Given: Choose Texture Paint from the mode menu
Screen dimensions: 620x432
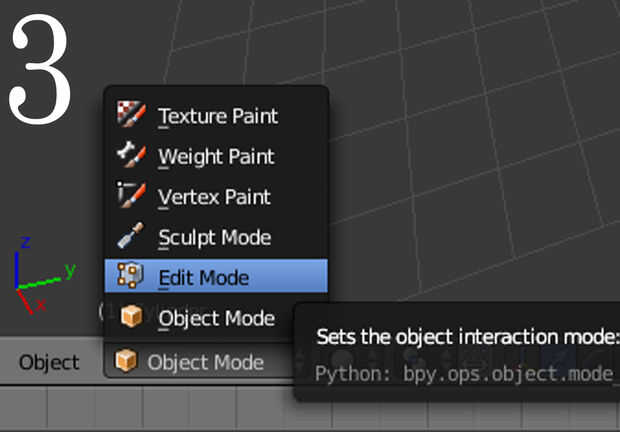Looking at the screenshot, I should (x=218, y=116).
